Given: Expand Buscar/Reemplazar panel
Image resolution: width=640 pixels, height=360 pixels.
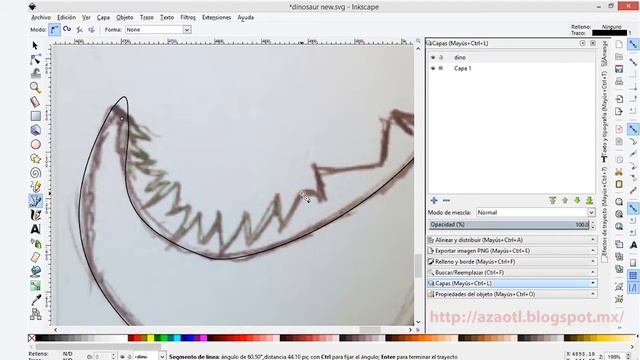Looking at the screenshot, I should [x=512, y=272].
